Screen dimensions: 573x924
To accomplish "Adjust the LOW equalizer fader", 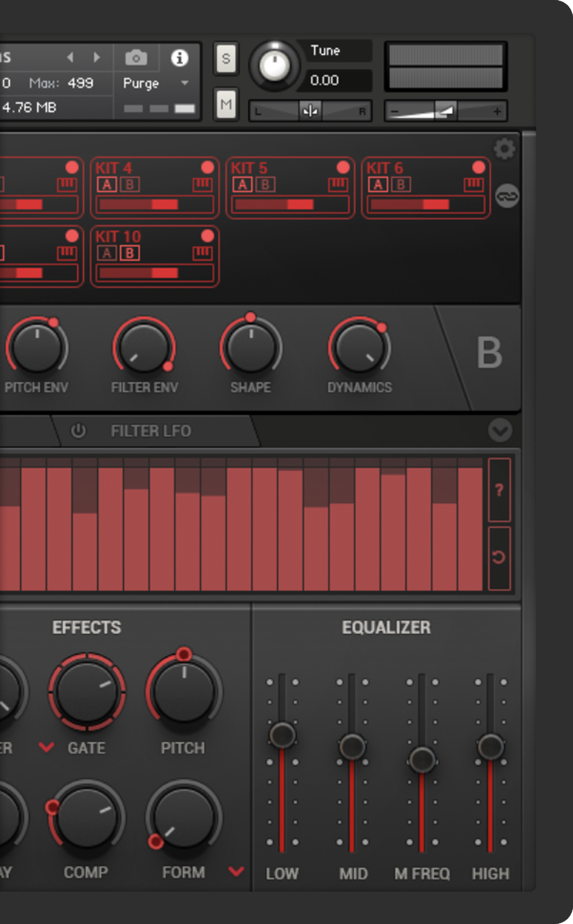I will coord(282,735).
